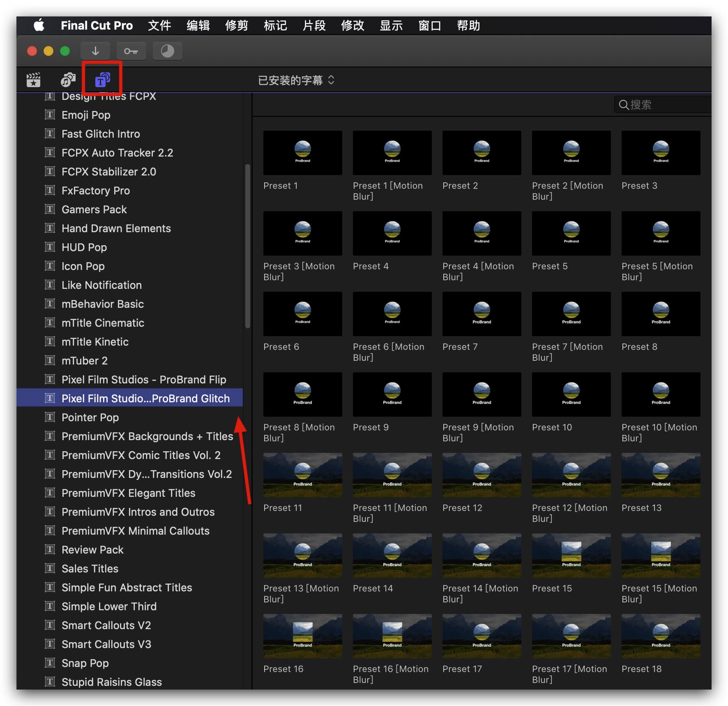Open the 修改 menu
The image size is (728, 706).
tap(352, 25)
